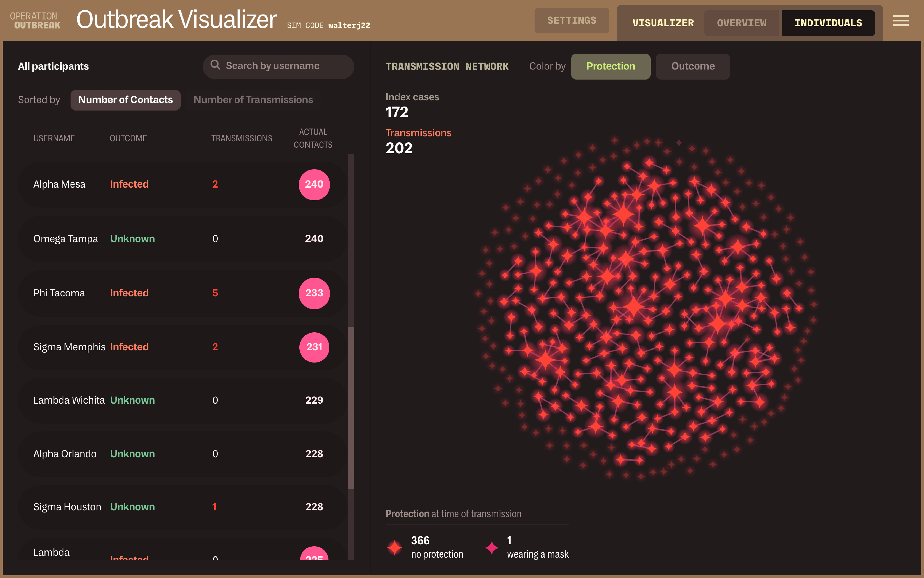Screen dimensions: 924x578
Task: Switch to the Overview tab
Action: pyautogui.click(x=742, y=23)
